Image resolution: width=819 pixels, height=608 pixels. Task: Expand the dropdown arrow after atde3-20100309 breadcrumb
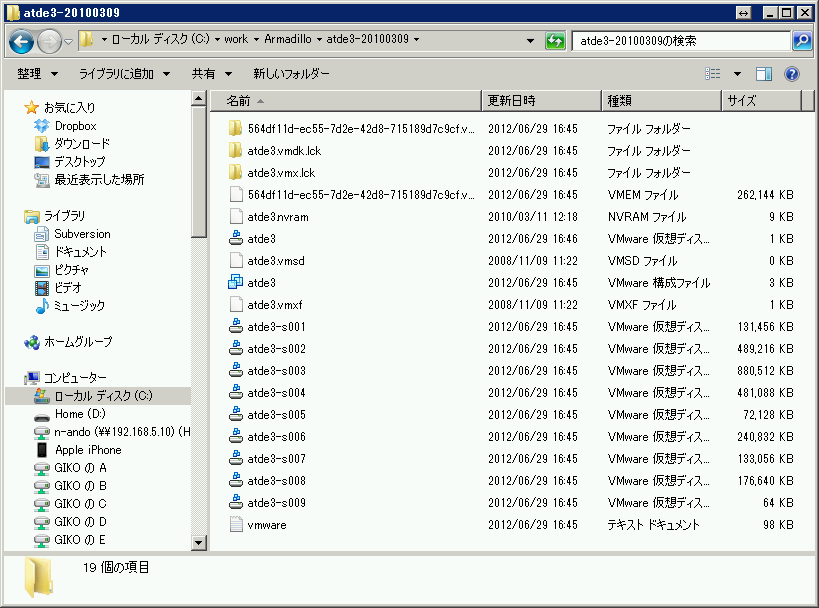click(x=416, y=40)
